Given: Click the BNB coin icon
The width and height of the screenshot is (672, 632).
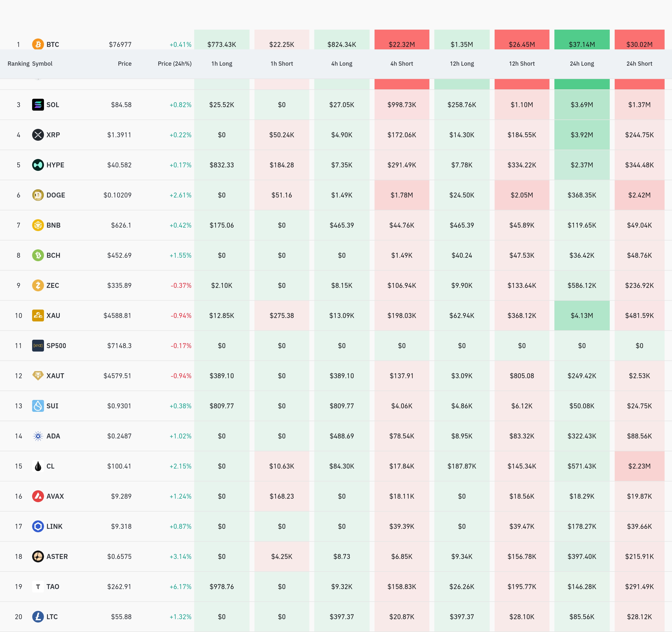Looking at the screenshot, I should (x=38, y=225).
